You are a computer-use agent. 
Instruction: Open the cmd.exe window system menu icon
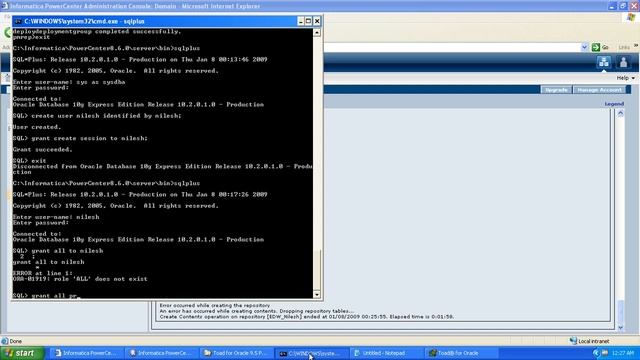pyautogui.click(x=18, y=21)
